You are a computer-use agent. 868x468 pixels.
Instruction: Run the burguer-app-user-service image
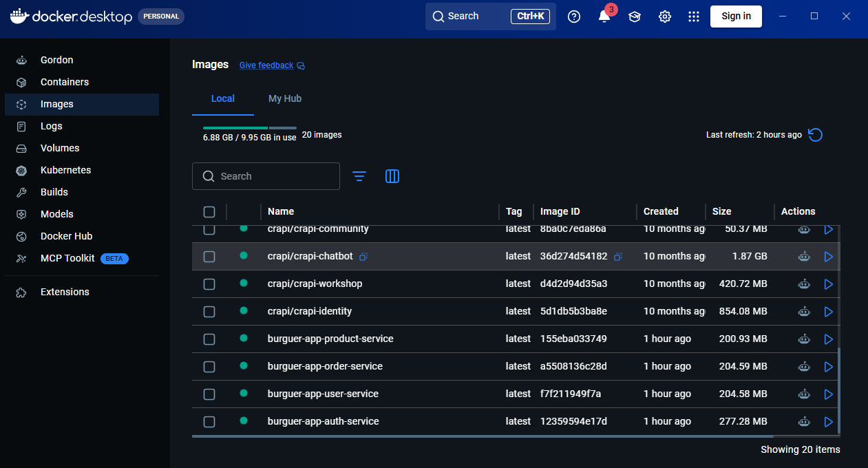[x=829, y=394]
